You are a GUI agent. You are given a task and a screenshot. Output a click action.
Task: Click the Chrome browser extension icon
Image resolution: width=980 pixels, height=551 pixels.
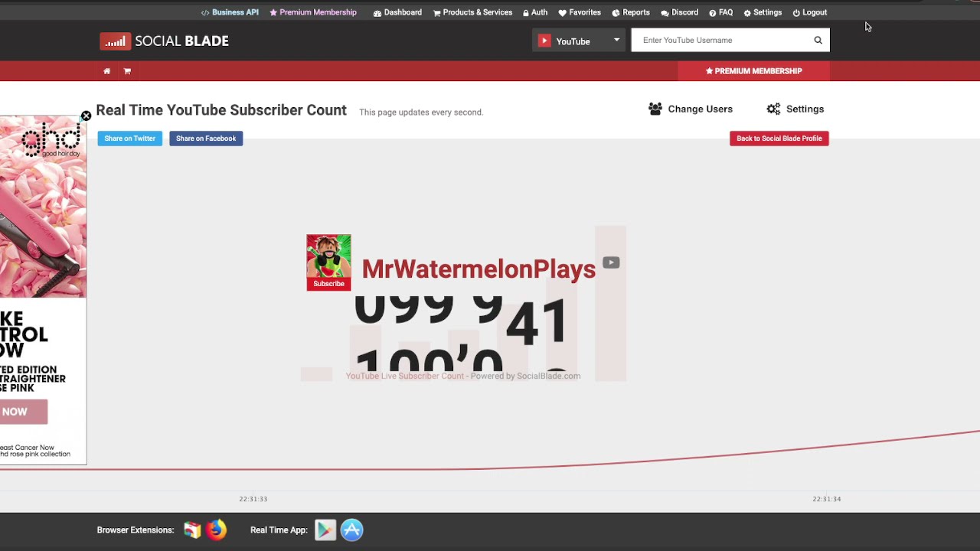pyautogui.click(x=192, y=530)
